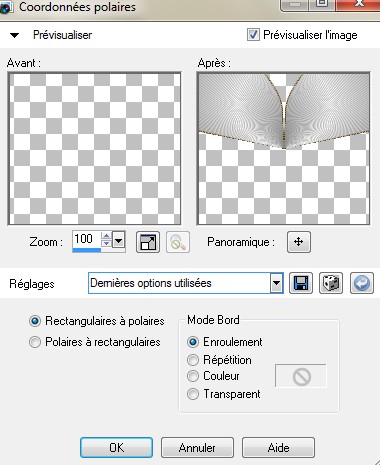Collapse the Prévisualiser preview section
The height and width of the screenshot is (465, 380).
(14, 35)
